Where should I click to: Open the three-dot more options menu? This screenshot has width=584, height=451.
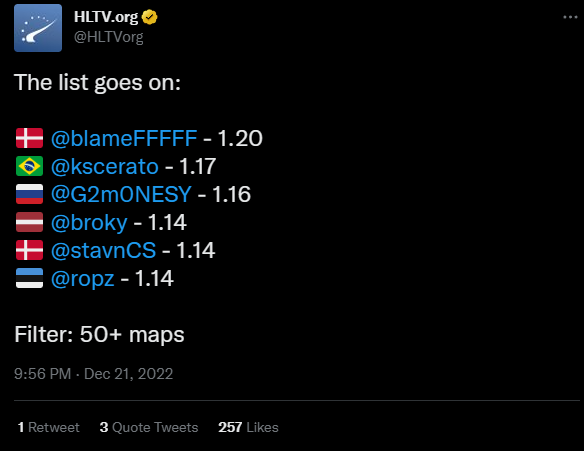click(x=570, y=17)
